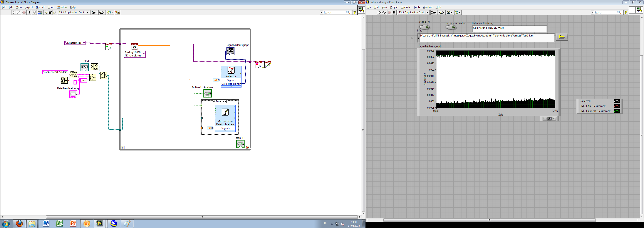
Task: Open Distribute Objects dropdown in Front Panel
Action: pos(442,12)
